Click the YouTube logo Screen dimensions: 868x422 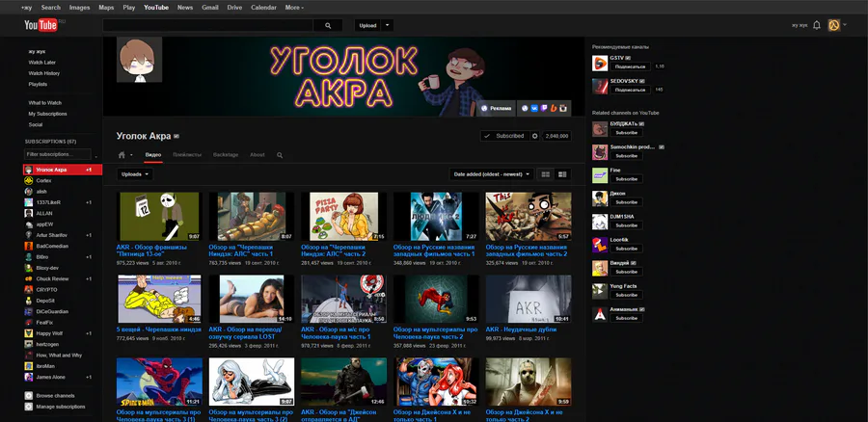tap(41, 25)
